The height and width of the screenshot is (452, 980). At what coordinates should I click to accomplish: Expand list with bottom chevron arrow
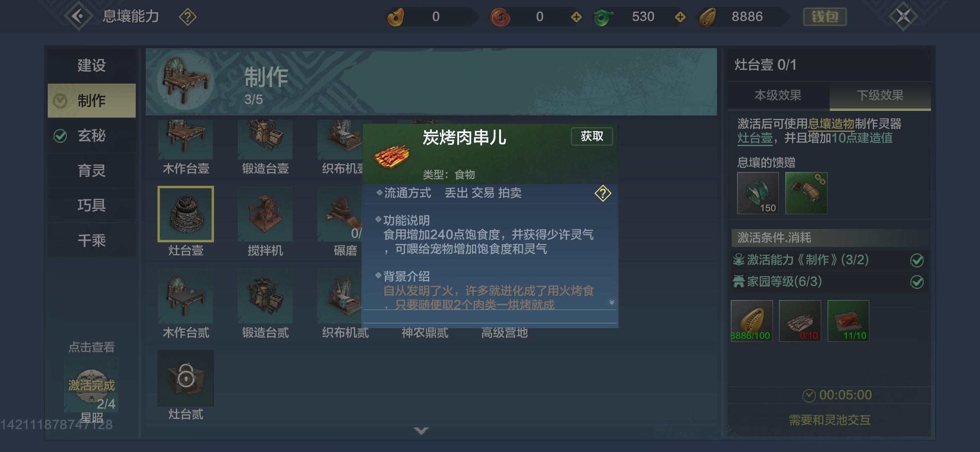click(x=421, y=431)
